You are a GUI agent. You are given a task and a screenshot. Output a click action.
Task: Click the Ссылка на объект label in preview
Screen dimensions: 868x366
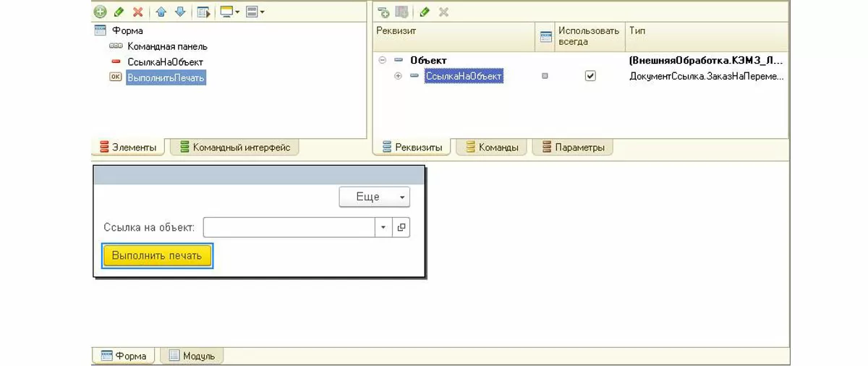150,227
